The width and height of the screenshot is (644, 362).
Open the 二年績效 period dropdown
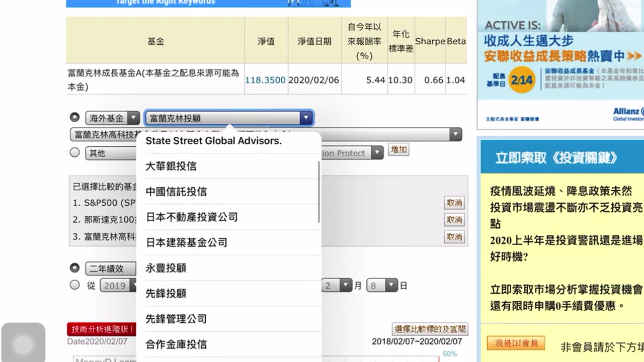click(111, 269)
